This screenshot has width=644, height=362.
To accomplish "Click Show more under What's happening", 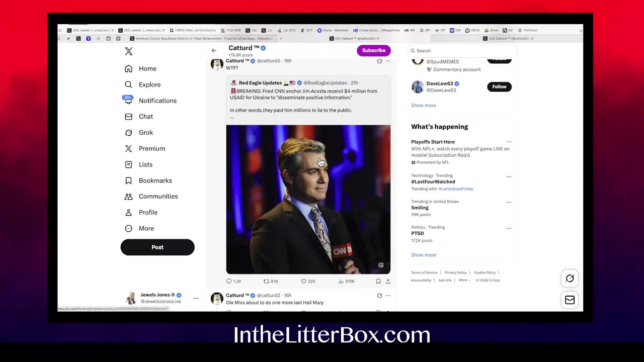I will click(x=424, y=255).
